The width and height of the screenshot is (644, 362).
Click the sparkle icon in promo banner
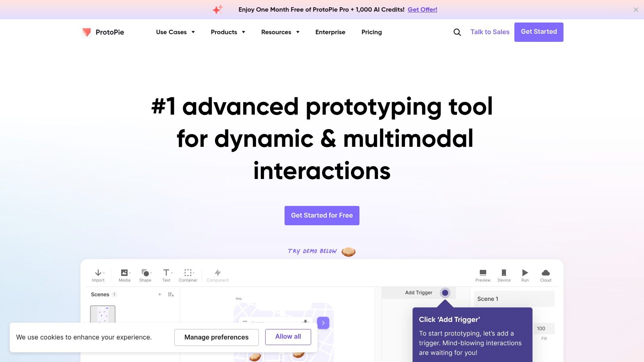click(x=218, y=10)
